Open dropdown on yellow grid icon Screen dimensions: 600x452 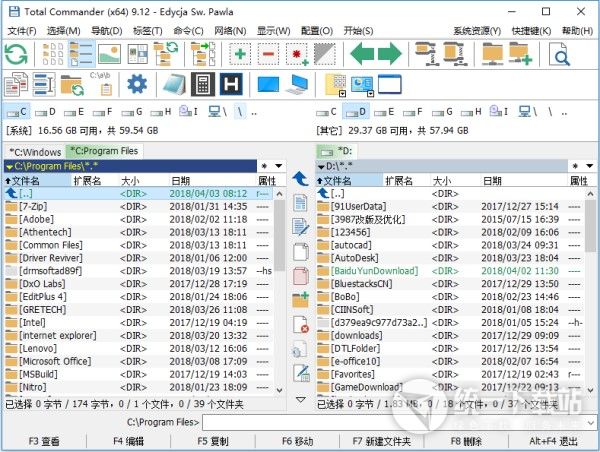[342, 93]
